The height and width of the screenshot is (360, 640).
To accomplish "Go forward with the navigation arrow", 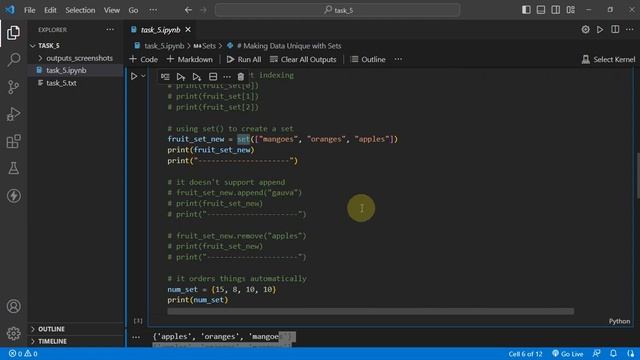I will pyautogui.click(x=203, y=10).
